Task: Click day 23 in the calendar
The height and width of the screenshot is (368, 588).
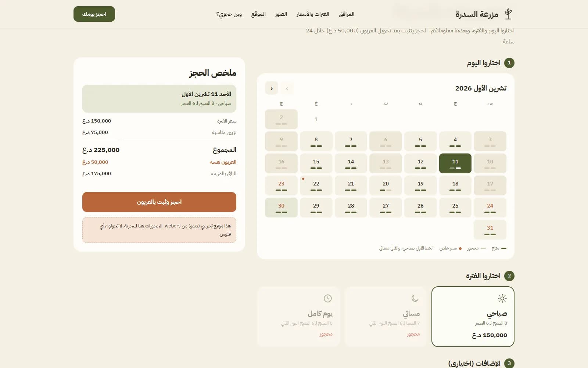Action: [x=281, y=185]
